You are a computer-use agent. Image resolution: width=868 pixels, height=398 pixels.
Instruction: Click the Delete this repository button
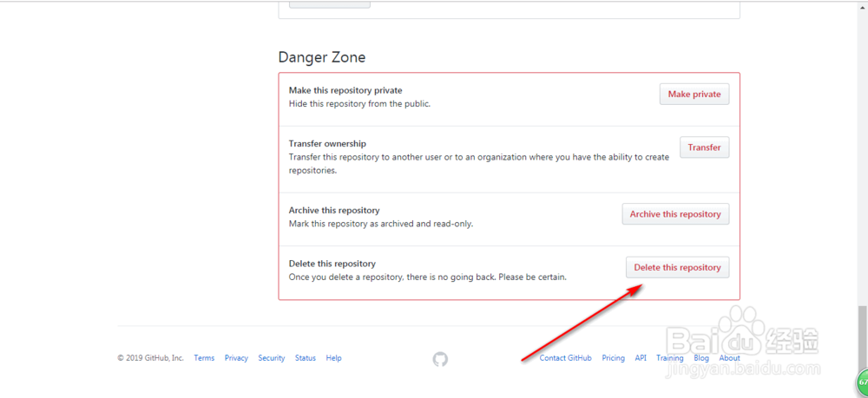tap(677, 268)
